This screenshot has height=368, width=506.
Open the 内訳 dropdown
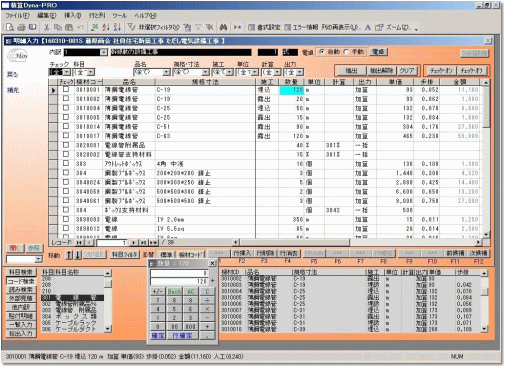point(104,52)
